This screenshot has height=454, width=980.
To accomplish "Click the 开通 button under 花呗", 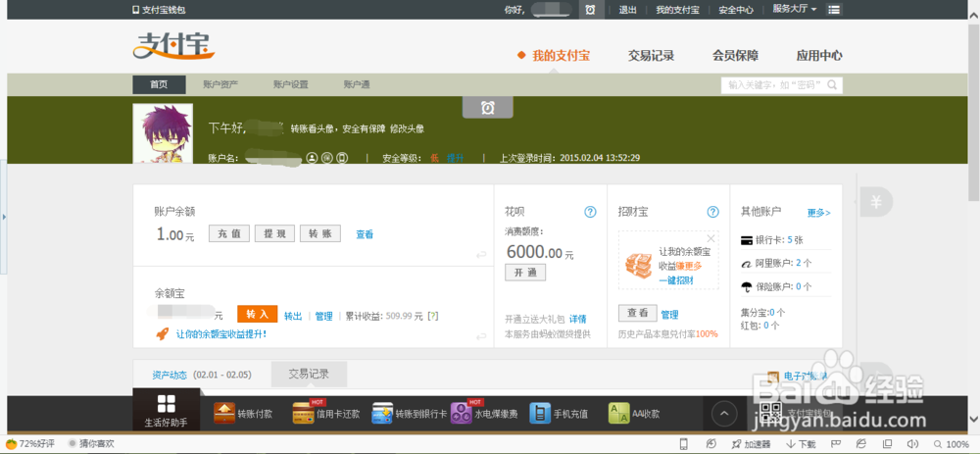I will coord(525,273).
